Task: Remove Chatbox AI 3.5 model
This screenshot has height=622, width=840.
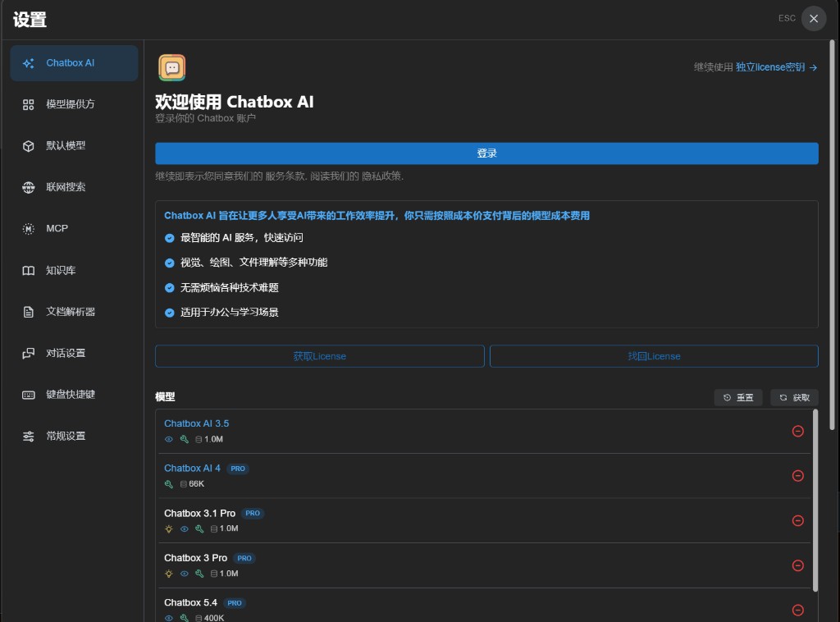Action: [797, 432]
